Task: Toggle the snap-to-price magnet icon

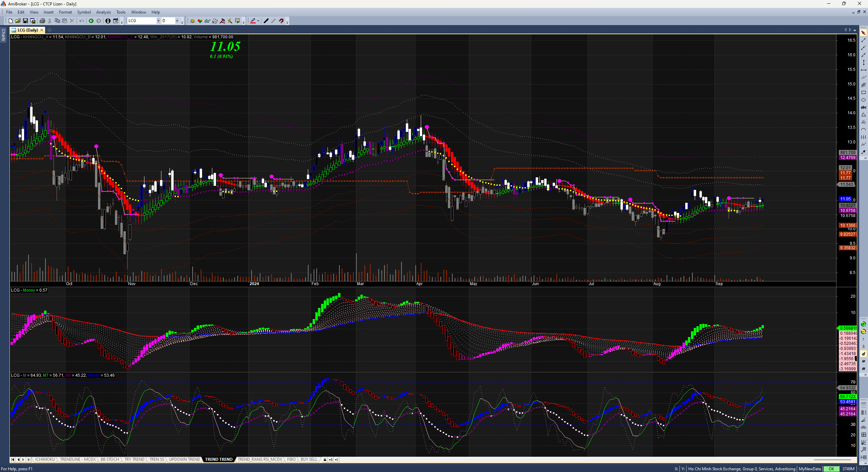Action: tap(281, 21)
